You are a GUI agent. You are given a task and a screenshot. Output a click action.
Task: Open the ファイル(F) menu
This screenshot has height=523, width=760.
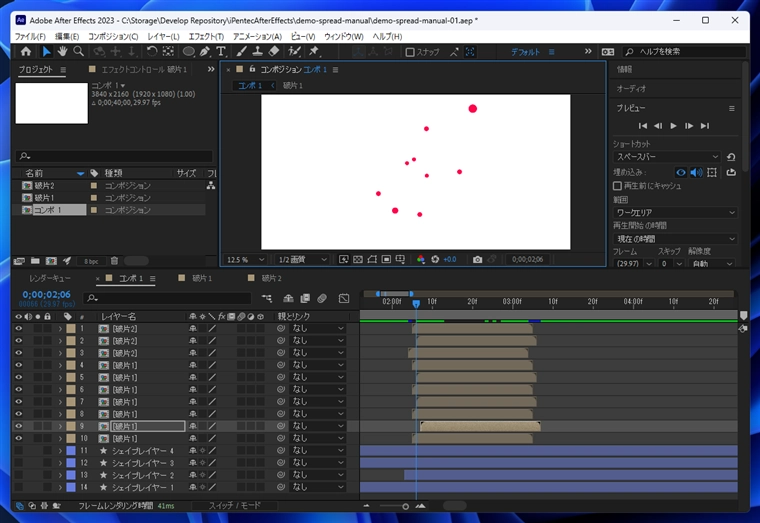click(30, 36)
